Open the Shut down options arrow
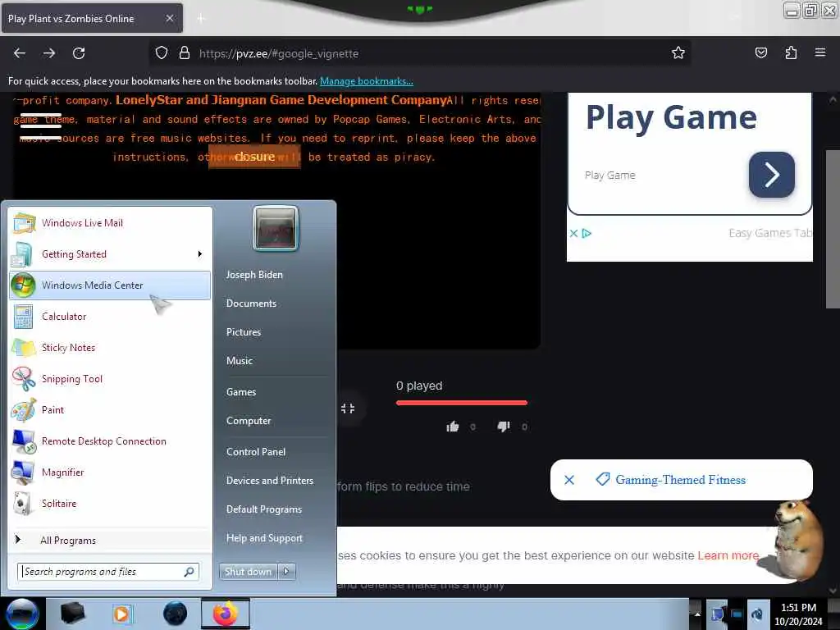 [x=286, y=572]
